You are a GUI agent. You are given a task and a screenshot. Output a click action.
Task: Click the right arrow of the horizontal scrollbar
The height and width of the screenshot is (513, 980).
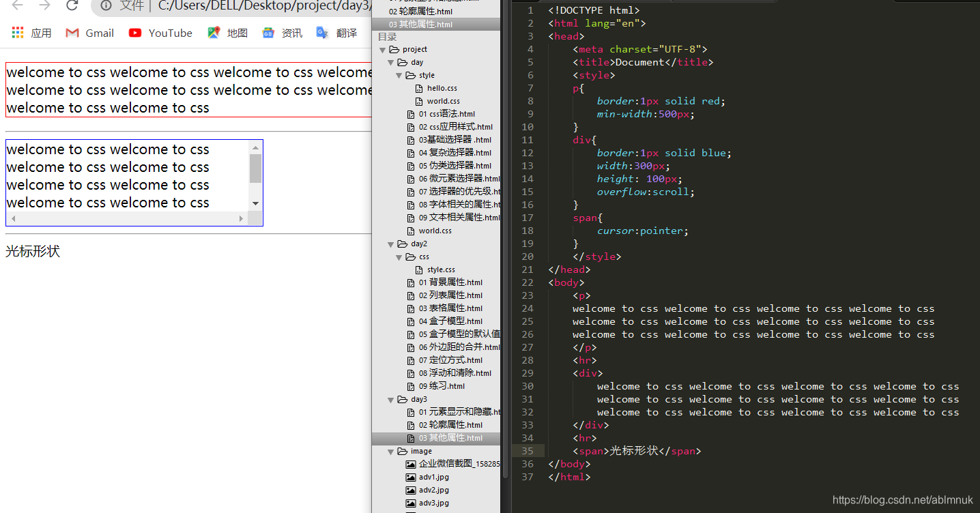(241, 218)
